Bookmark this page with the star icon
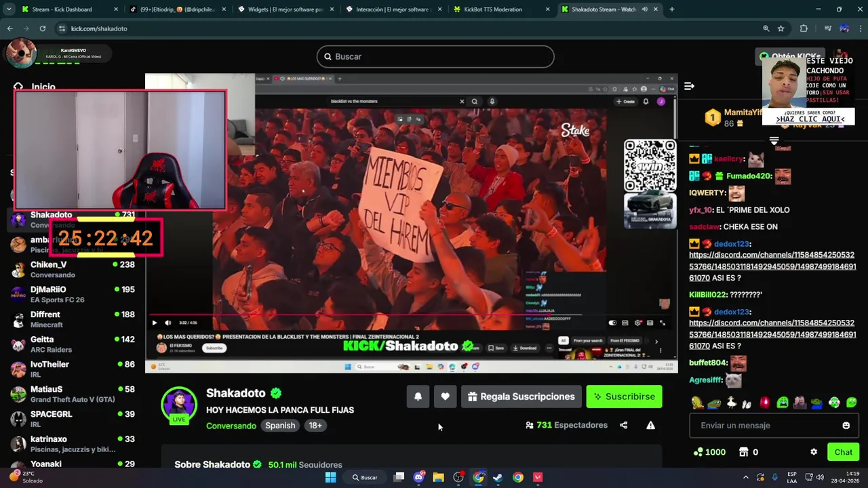This screenshot has height=488, width=868. point(781,28)
